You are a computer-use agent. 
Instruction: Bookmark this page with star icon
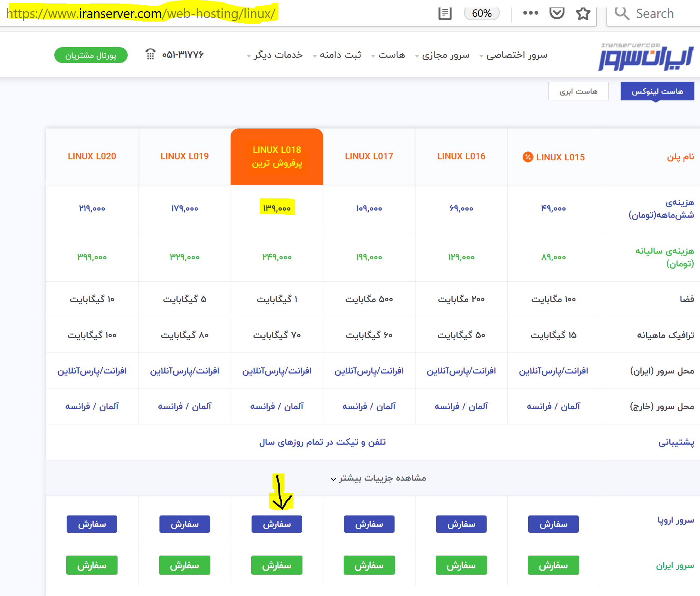[583, 13]
